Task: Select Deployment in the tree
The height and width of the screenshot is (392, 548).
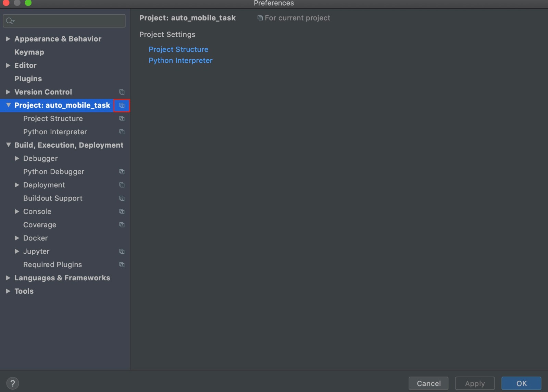Action: tap(44, 185)
